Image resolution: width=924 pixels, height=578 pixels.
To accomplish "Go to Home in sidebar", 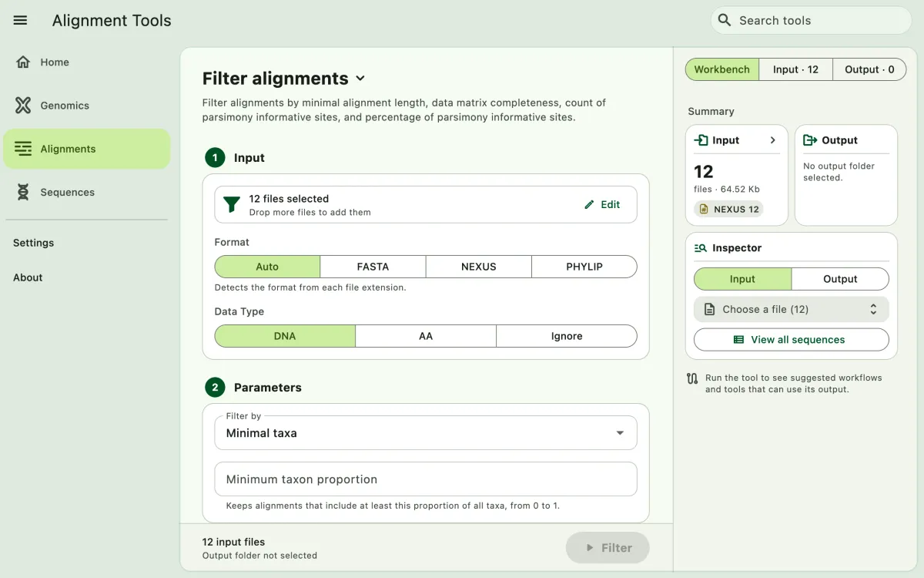I will coord(86,62).
